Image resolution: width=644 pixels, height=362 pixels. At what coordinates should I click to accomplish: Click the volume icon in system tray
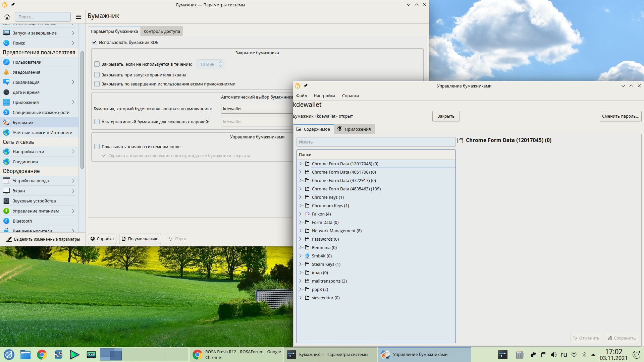pyautogui.click(x=554, y=354)
